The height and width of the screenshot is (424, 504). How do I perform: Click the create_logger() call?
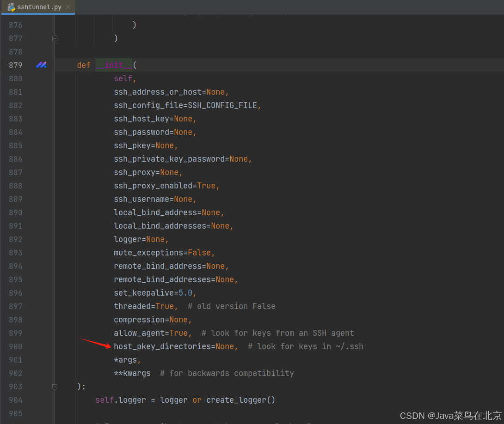click(x=241, y=400)
